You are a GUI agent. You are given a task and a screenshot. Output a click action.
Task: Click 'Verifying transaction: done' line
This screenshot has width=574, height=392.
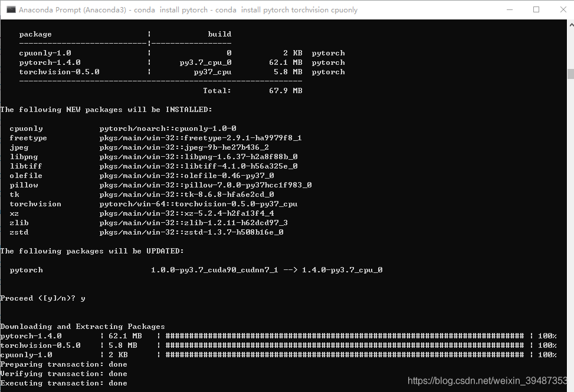click(x=64, y=374)
